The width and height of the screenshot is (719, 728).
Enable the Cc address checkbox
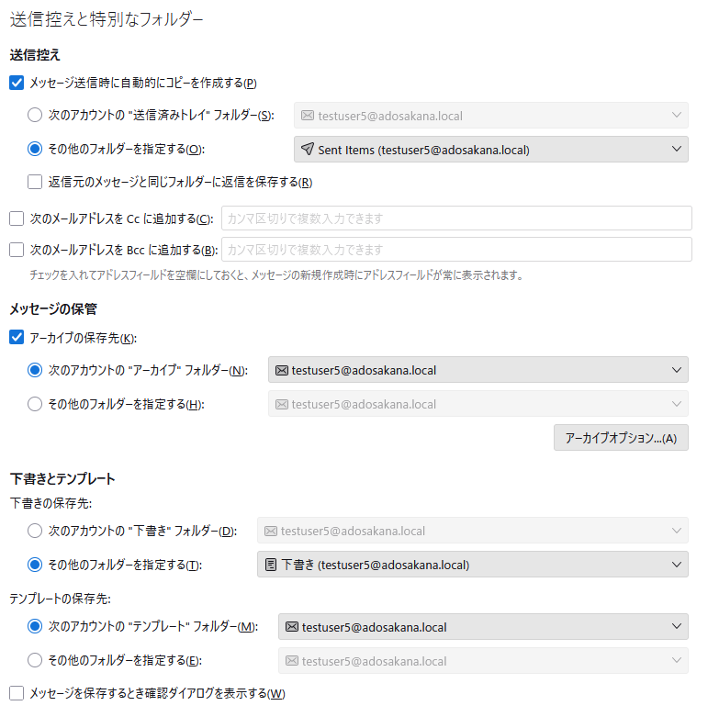click(x=16, y=218)
